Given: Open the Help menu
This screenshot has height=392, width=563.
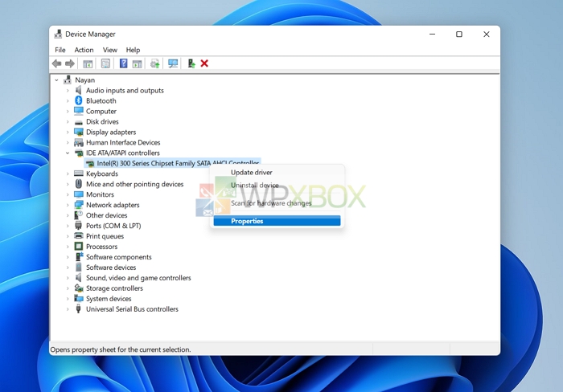Looking at the screenshot, I should 133,50.
